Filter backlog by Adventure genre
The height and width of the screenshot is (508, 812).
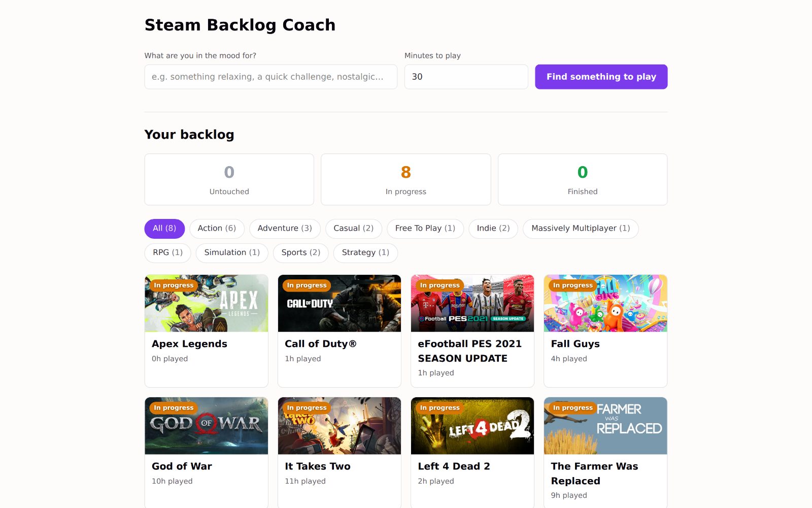[x=285, y=229]
